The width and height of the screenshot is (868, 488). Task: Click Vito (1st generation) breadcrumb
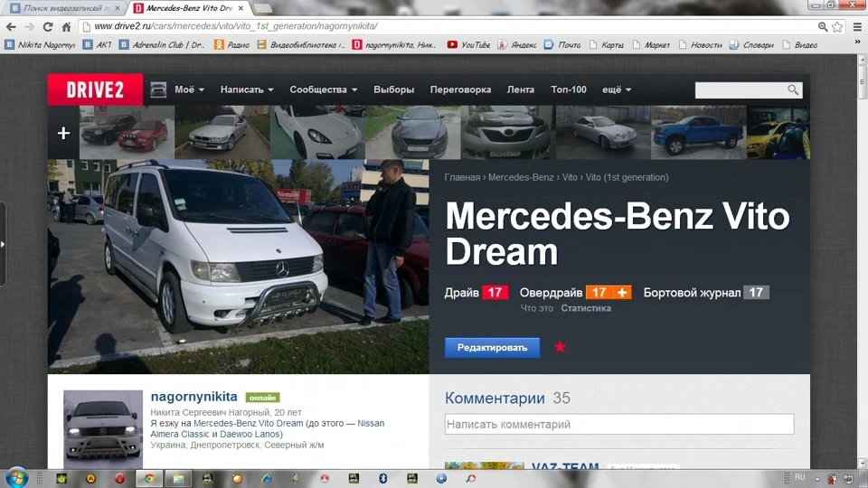[627, 177]
